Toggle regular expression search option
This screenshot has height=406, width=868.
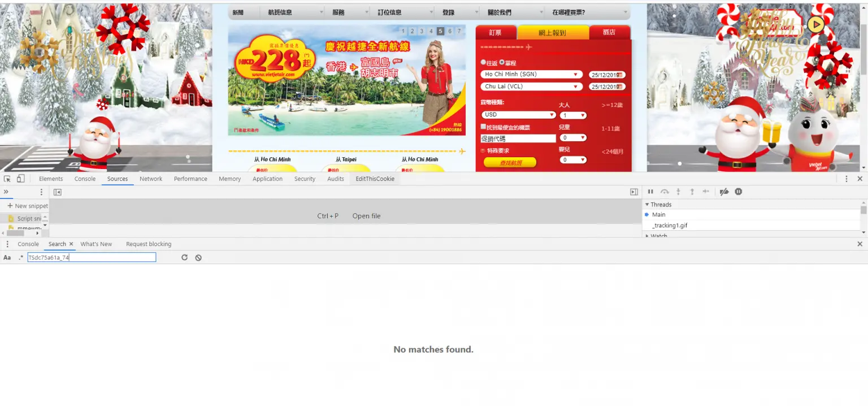coord(21,258)
